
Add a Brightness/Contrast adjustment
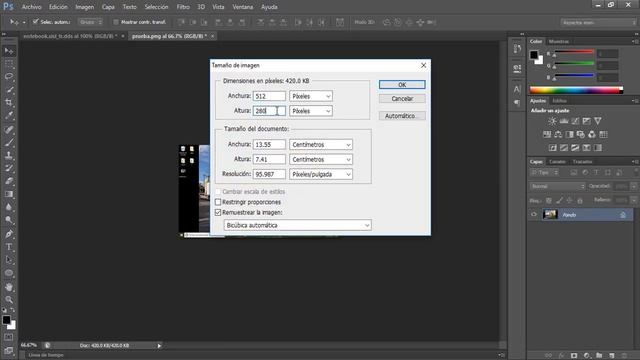pyautogui.click(x=552, y=121)
